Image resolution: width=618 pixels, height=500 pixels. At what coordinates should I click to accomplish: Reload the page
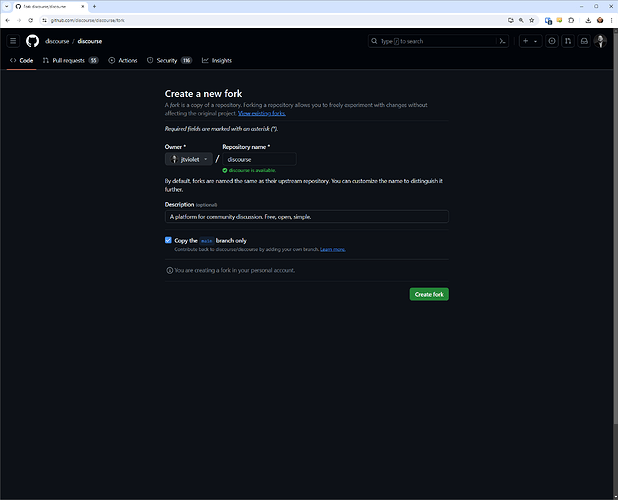click(30, 20)
